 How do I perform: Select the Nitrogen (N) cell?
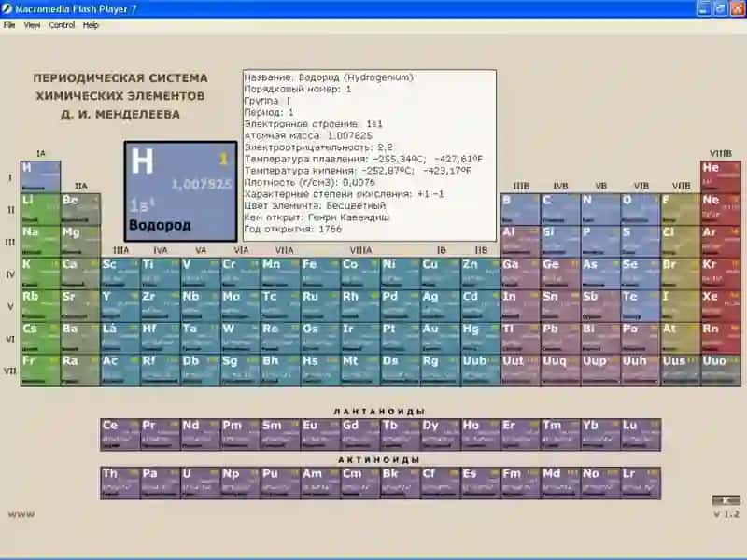click(600, 209)
